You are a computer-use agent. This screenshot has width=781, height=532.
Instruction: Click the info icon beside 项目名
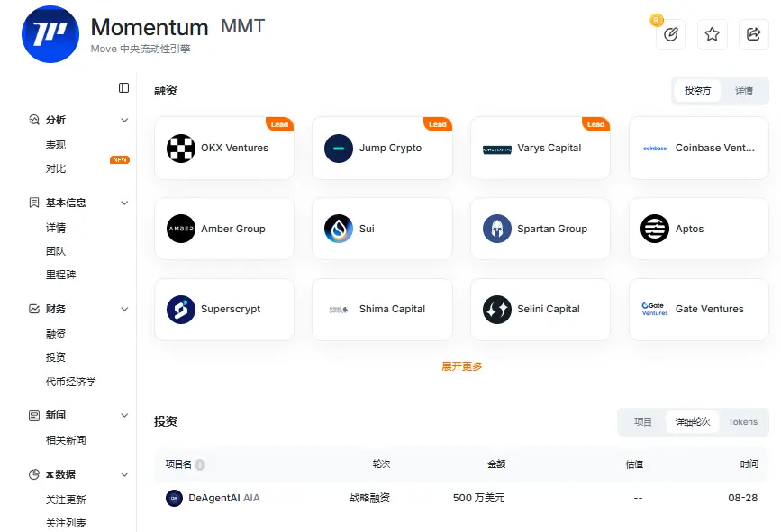point(200,464)
